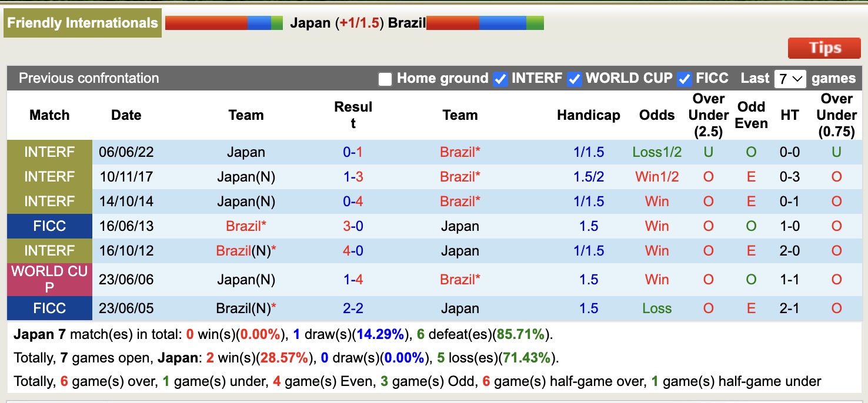Open the Last games count dropdown
The image size is (868, 403).
click(790, 78)
